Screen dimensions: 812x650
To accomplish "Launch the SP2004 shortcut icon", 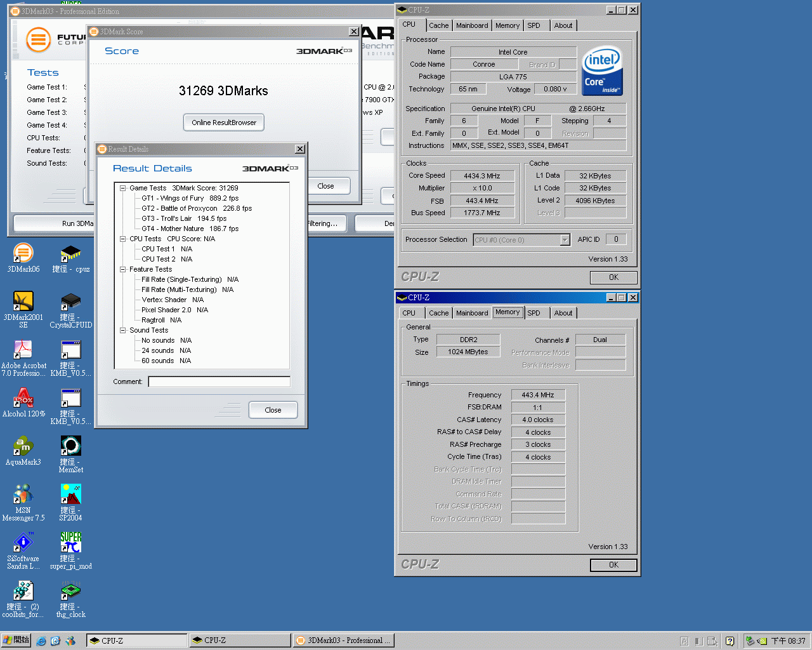I will (70, 495).
